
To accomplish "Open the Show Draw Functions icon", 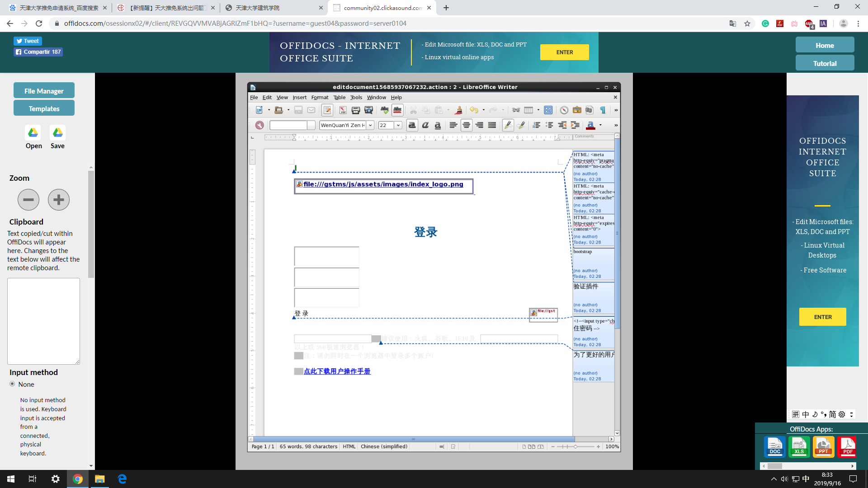I will point(548,110).
